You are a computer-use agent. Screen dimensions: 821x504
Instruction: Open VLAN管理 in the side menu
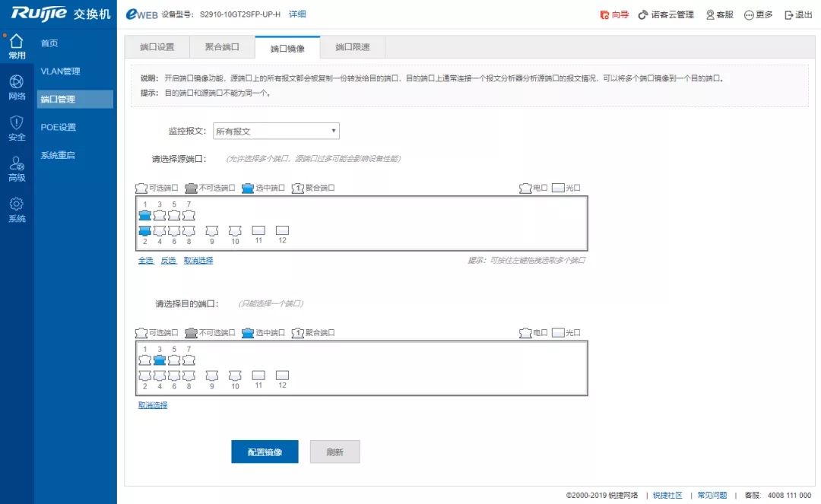tap(60, 71)
